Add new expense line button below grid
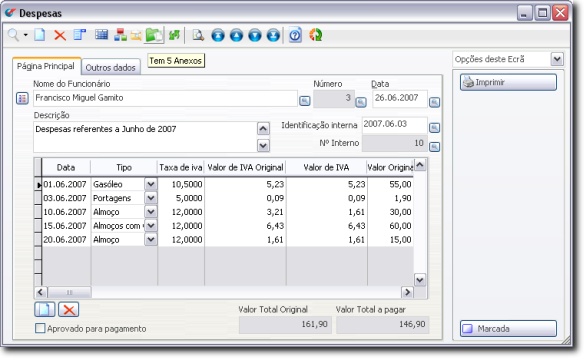Screen dimensions: 584x360 [x=44, y=309]
